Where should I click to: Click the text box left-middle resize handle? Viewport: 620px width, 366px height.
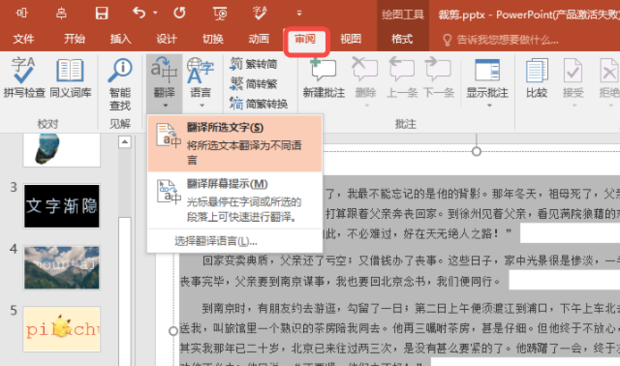pos(173,331)
